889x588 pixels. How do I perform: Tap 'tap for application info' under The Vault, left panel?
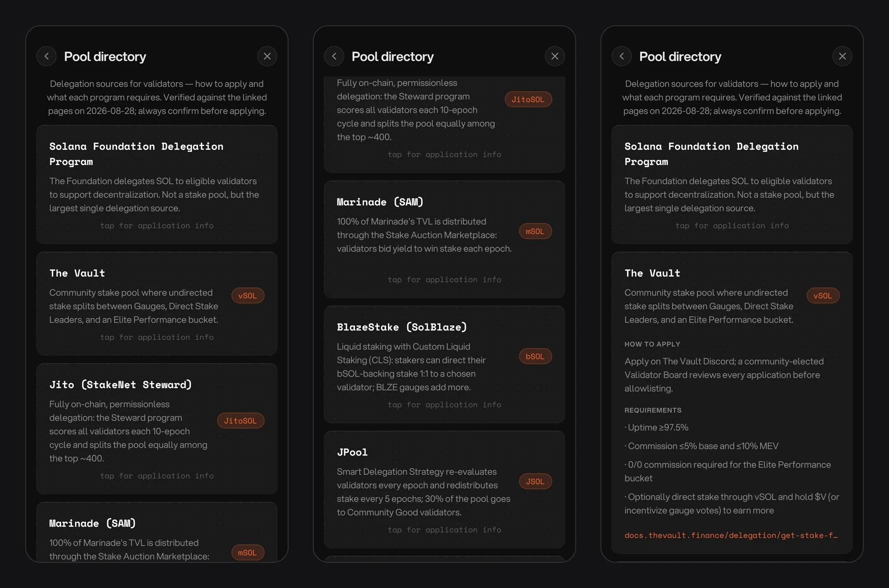(157, 337)
